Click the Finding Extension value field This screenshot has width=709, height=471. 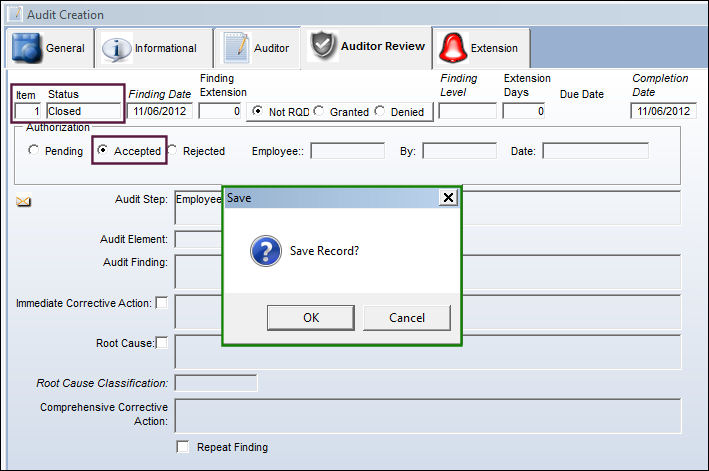tap(220, 111)
